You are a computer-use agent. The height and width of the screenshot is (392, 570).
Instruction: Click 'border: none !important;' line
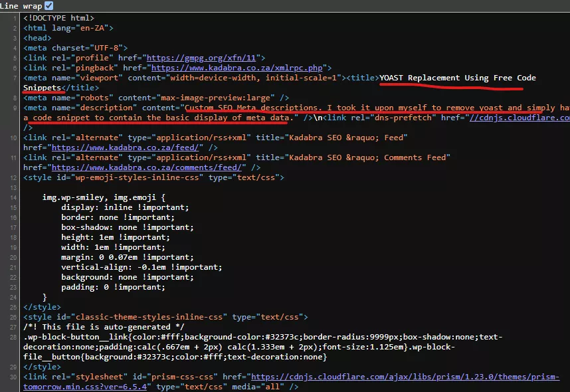[x=118, y=217]
